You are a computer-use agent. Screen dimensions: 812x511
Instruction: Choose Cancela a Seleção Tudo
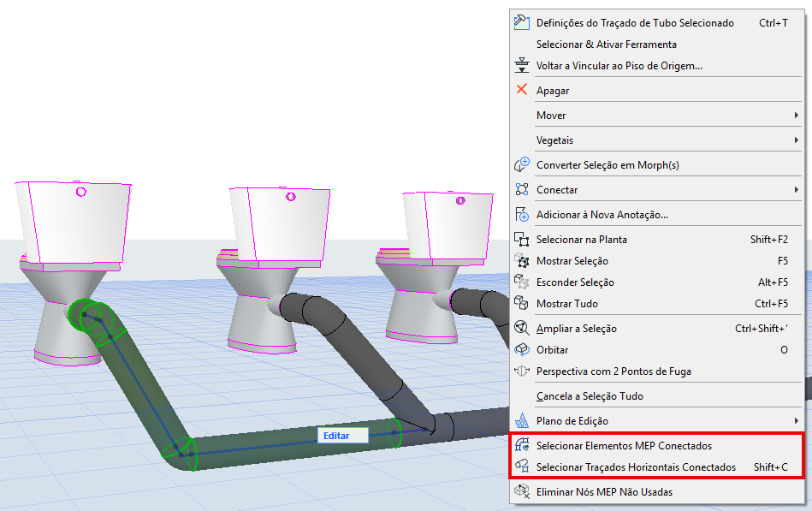pos(656,396)
